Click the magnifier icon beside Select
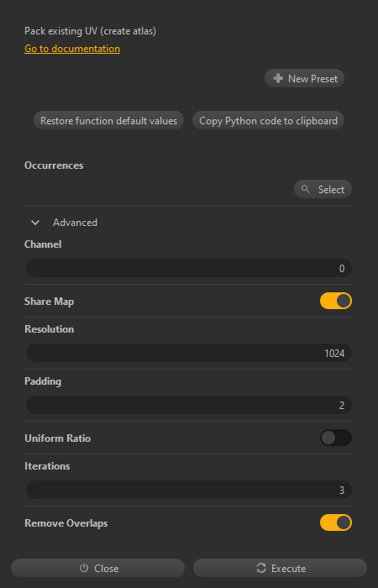378x588 pixels. [x=306, y=189]
